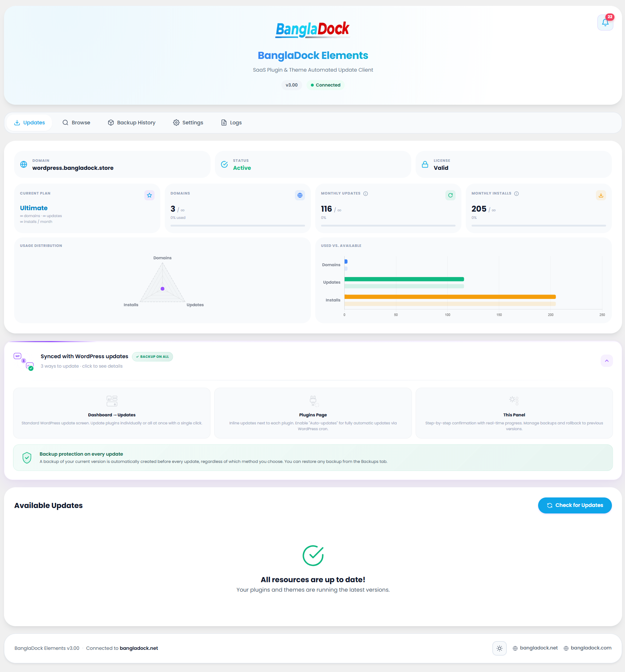Click the Synced with WordPress updates header

tap(84, 356)
